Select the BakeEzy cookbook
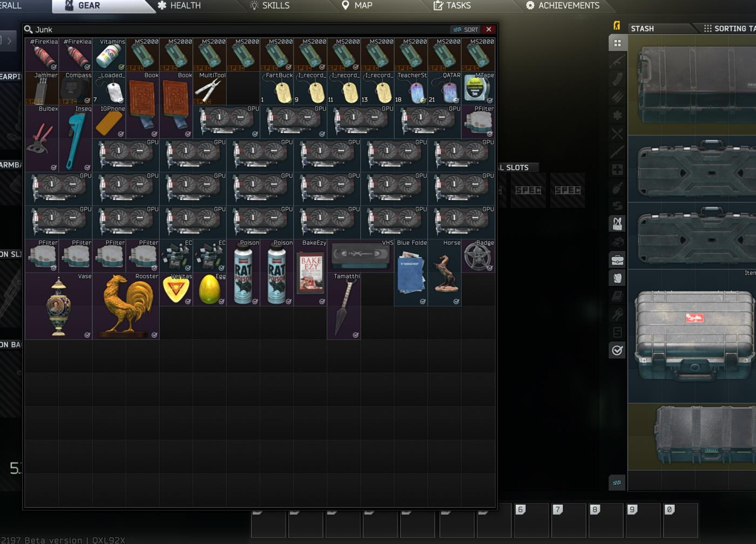 pos(310,273)
